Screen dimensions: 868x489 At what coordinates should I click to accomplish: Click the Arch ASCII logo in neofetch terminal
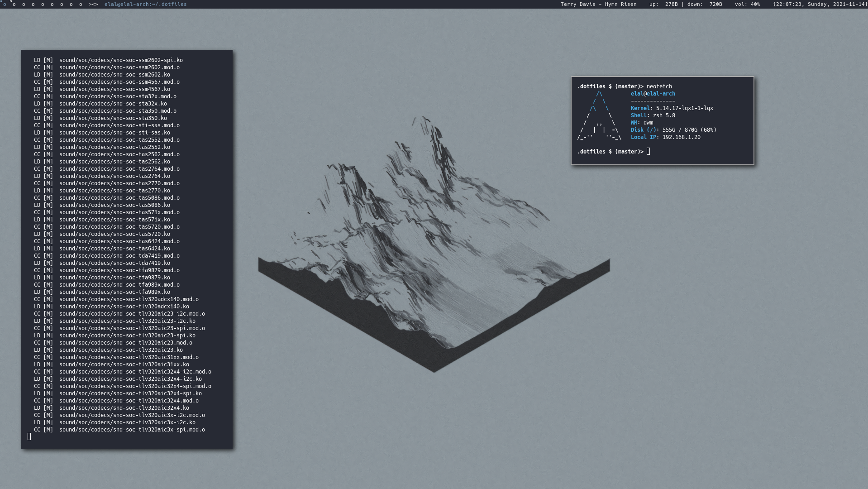(x=599, y=115)
